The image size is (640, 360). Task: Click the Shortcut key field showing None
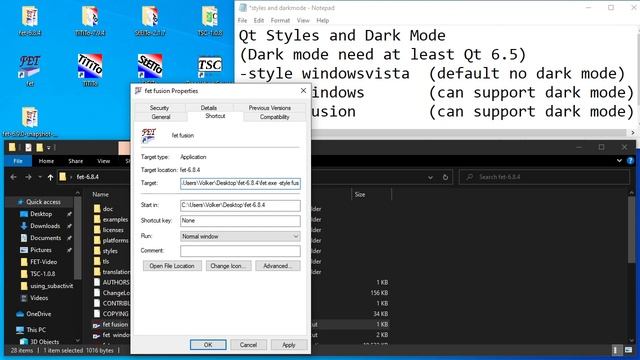coord(240,221)
